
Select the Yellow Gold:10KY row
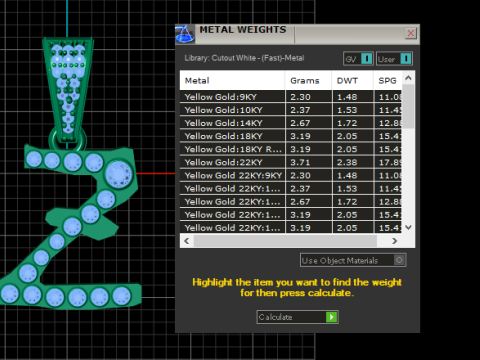click(x=291, y=110)
